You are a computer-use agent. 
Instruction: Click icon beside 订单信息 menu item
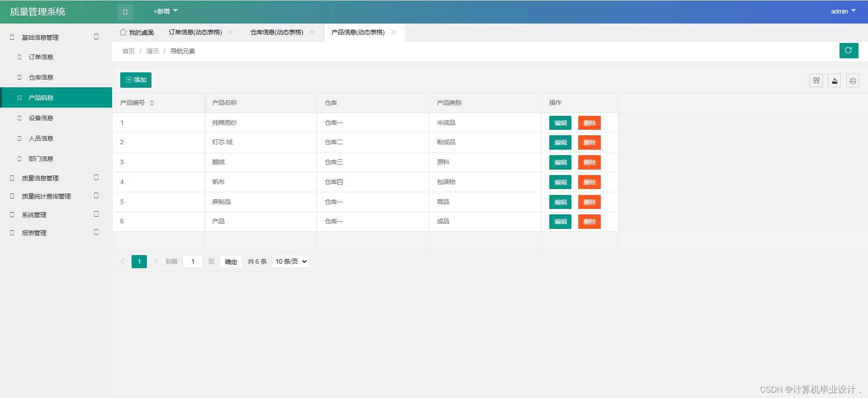[x=19, y=57]
